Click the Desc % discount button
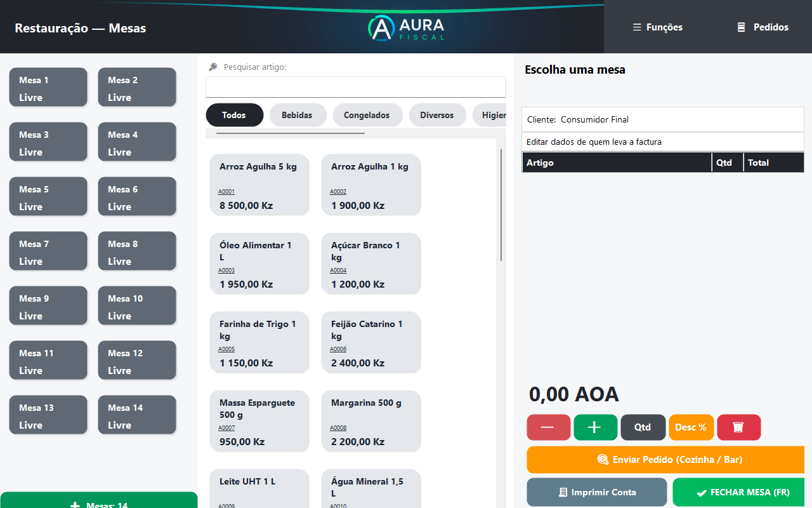812x508 pixels. (x=691, y=427)
